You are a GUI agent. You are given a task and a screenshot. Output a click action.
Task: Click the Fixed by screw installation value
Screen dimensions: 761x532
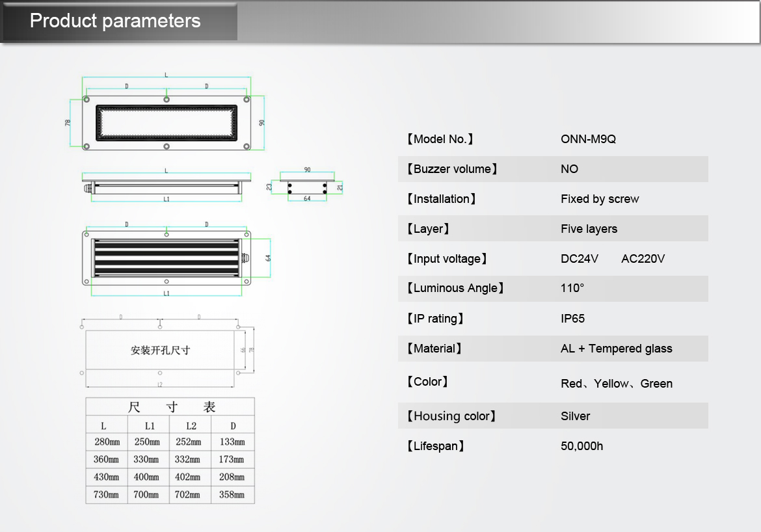[600, 199]
